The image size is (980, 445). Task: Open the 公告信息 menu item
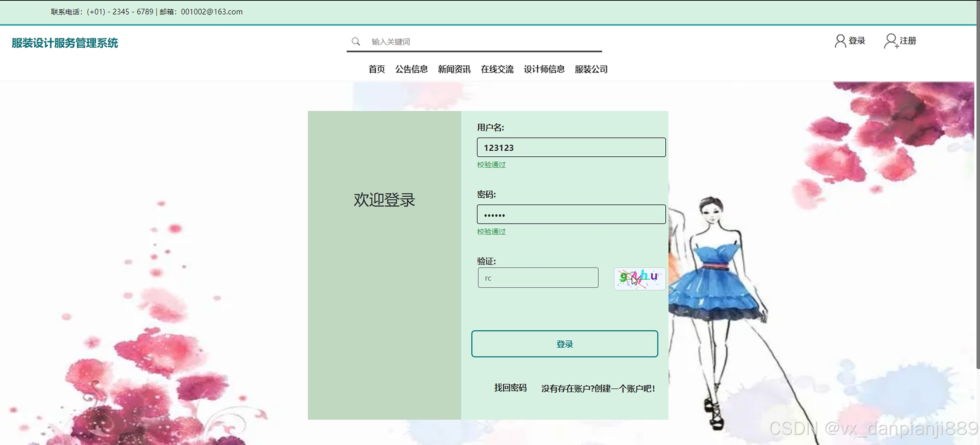(x=411, y=69)
